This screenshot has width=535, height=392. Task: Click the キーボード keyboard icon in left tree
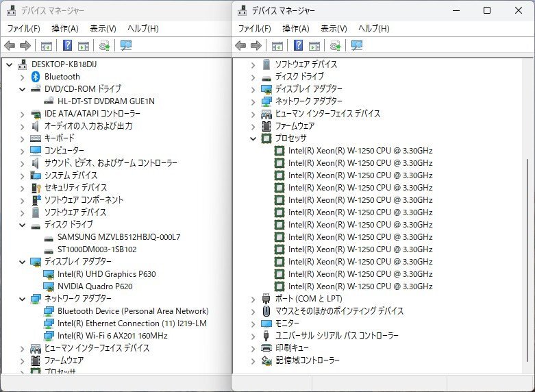(36, 138)
